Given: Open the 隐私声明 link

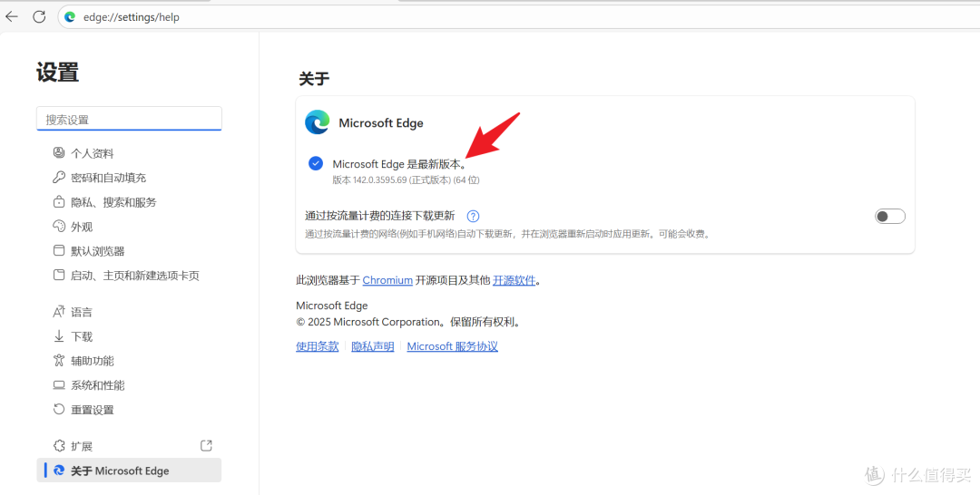Looking at the screenshot, I should pos(373,345).
